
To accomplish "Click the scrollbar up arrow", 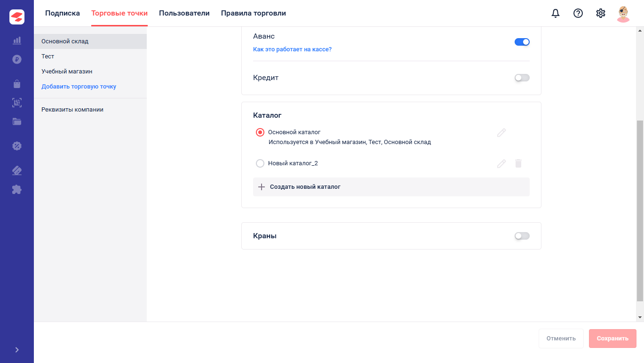I will pyautogui.click(x=640, y=31).
